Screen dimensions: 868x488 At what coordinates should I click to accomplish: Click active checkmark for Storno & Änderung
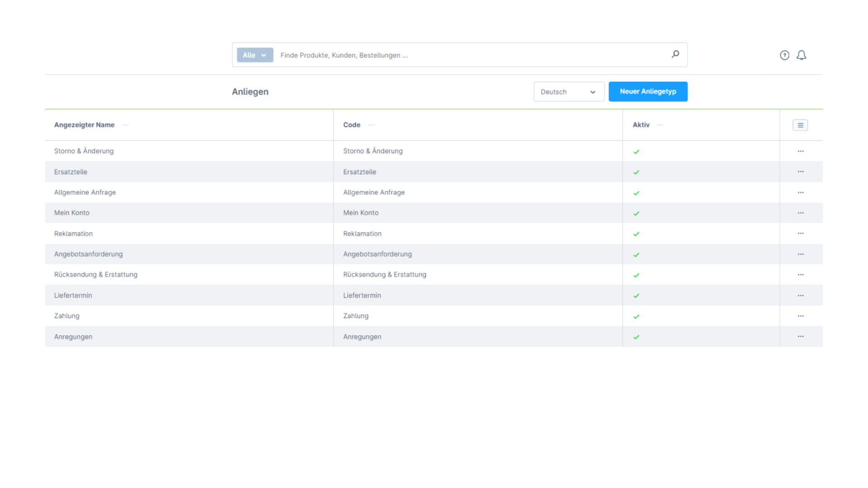pos(636,152)
